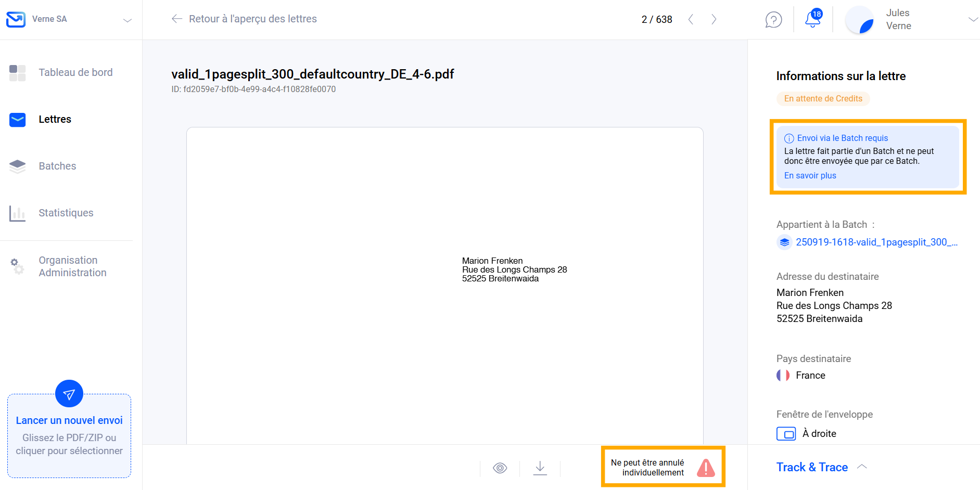Click Lancer un nouvel envoi upload area
This screenshot has width=980, height=490.
69,437
